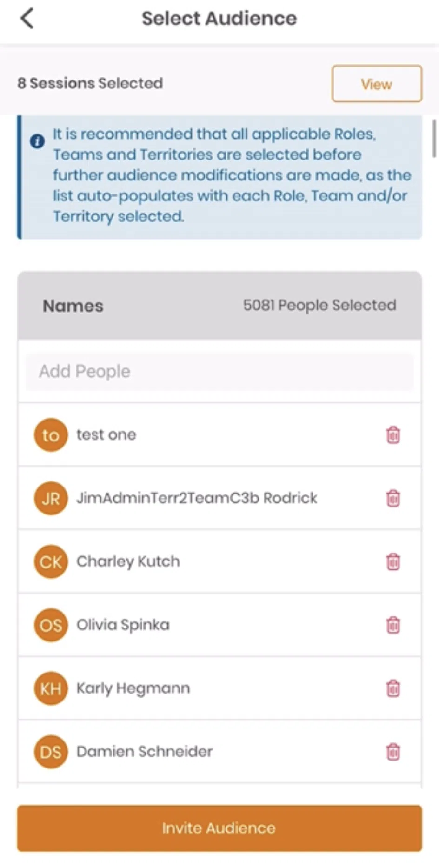
Task: Click the '5081 People Selected' count text
Action: 319,305
